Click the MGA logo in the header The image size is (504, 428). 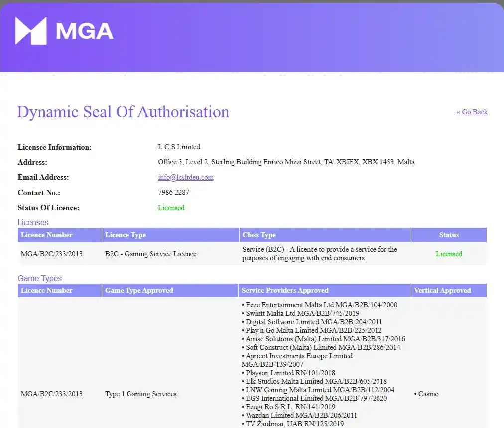tap(64, 31)
